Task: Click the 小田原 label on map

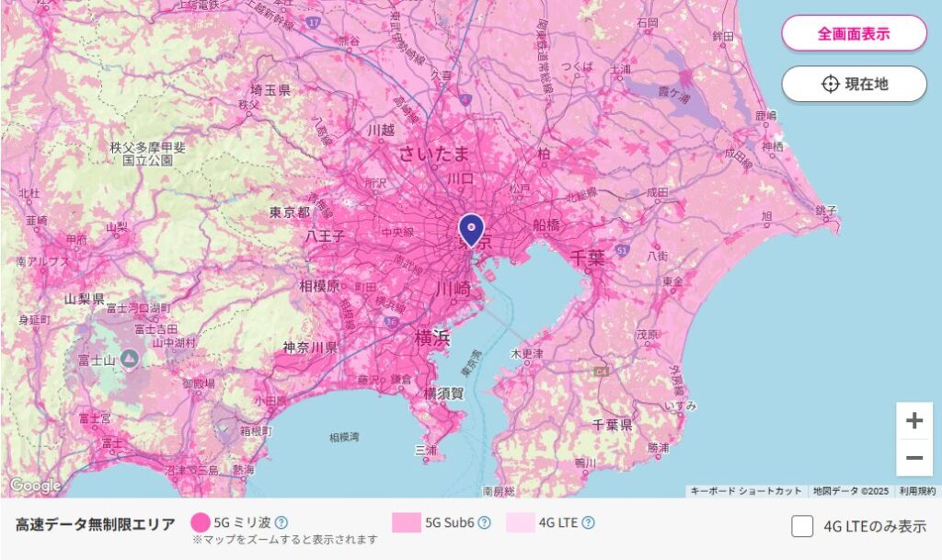Action: pos(270,400)
